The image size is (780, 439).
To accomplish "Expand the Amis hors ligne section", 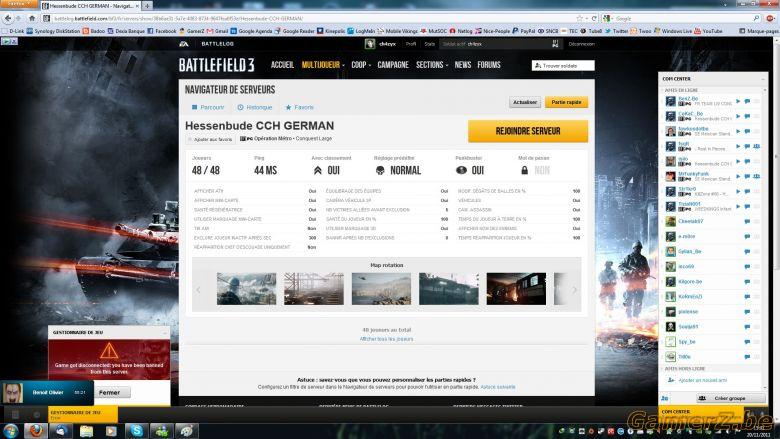I will click(x=685, y=369).
